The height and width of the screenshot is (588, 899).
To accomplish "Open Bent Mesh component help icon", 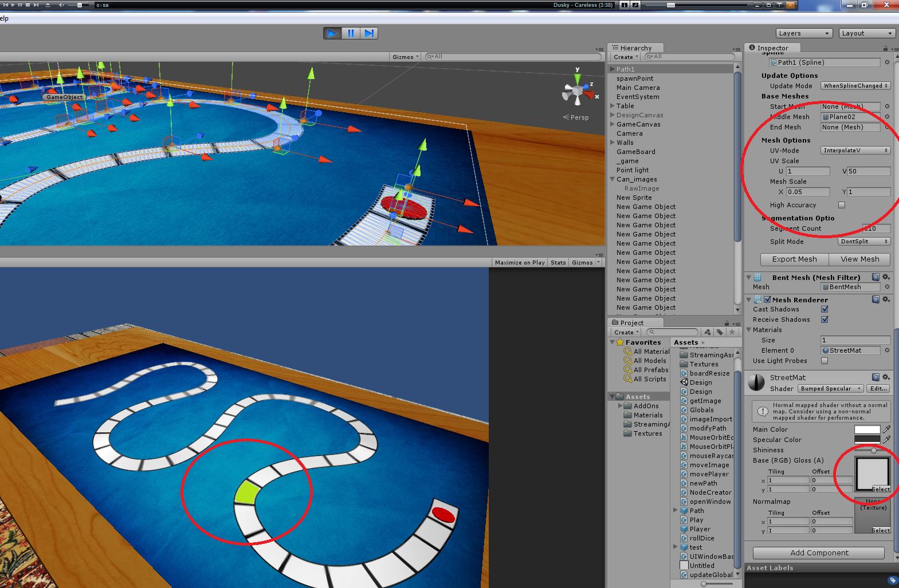I will 876,278.
